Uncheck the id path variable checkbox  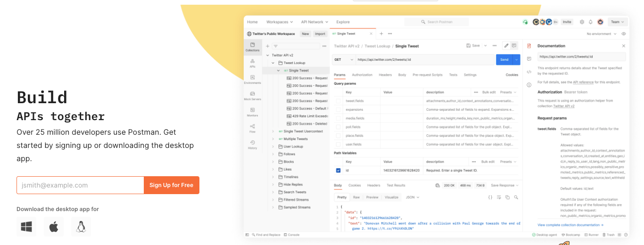click(338, 170)
